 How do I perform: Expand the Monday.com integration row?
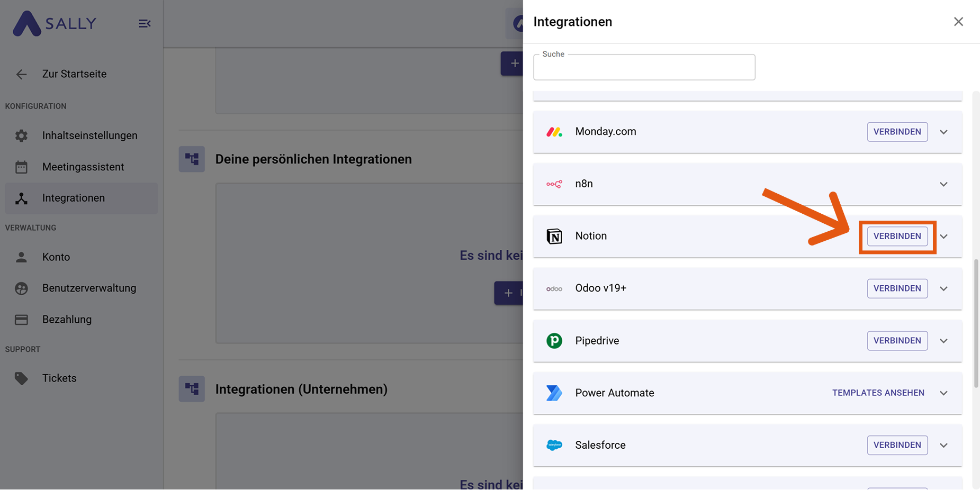[943, 132]
